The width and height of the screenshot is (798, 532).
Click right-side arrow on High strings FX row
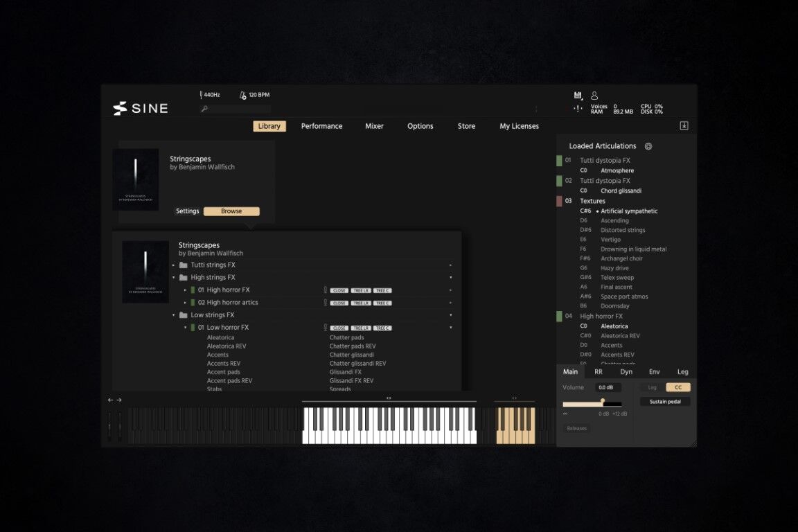tap(451, 278)
